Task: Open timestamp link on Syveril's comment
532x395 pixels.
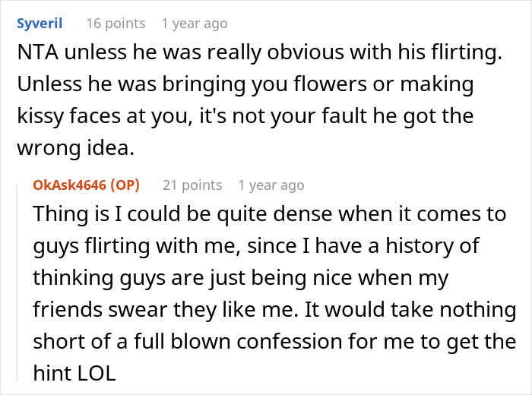Action: click(195, 24)
